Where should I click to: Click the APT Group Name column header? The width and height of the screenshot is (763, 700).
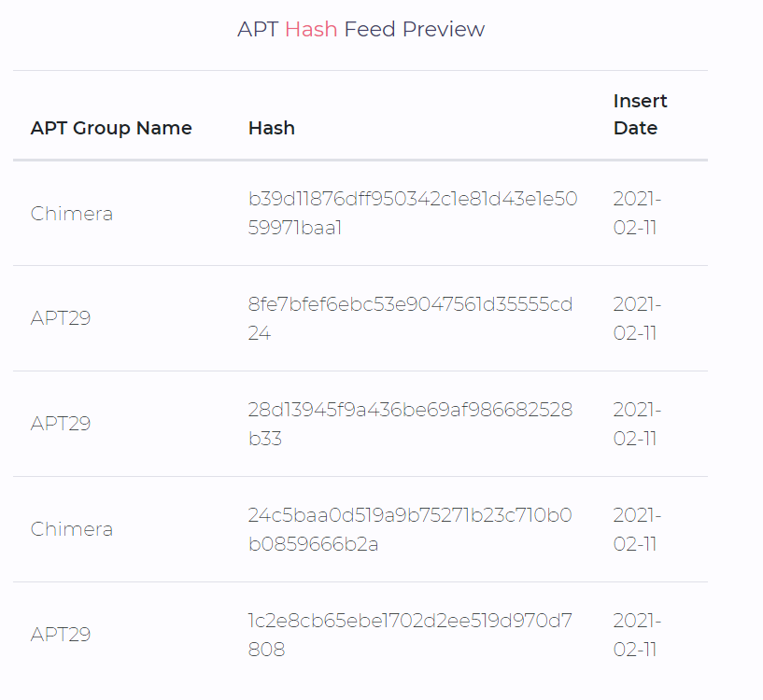111,128
